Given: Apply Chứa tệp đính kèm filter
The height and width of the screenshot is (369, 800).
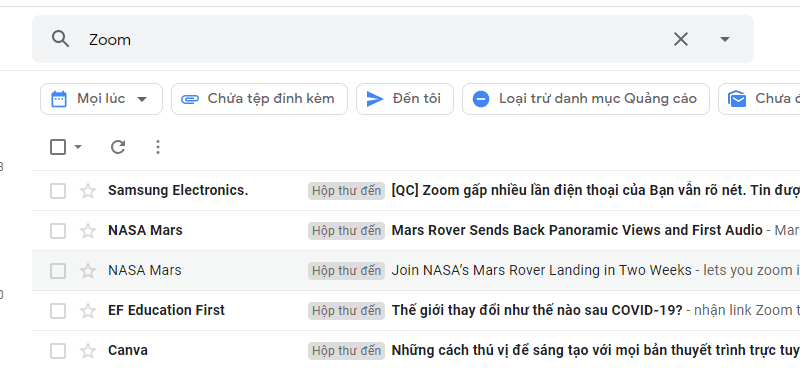Looking at the screenshot, I should click(x=259, y=99).
